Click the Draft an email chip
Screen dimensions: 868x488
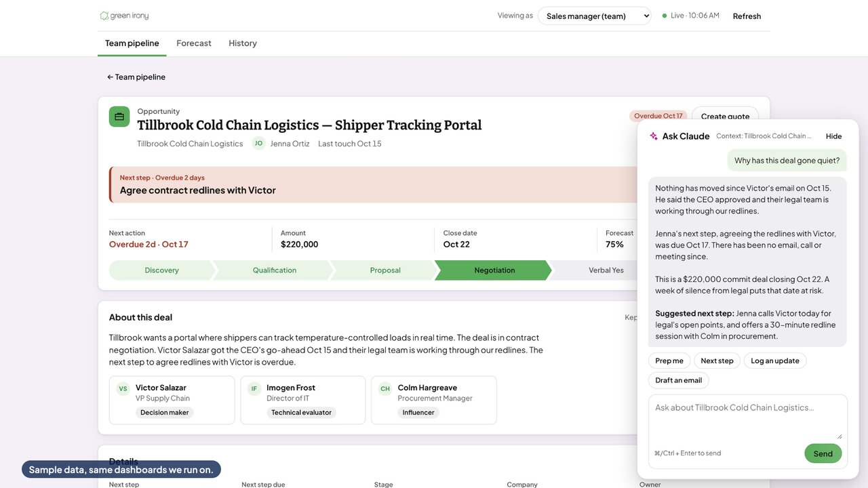(679, 380)
